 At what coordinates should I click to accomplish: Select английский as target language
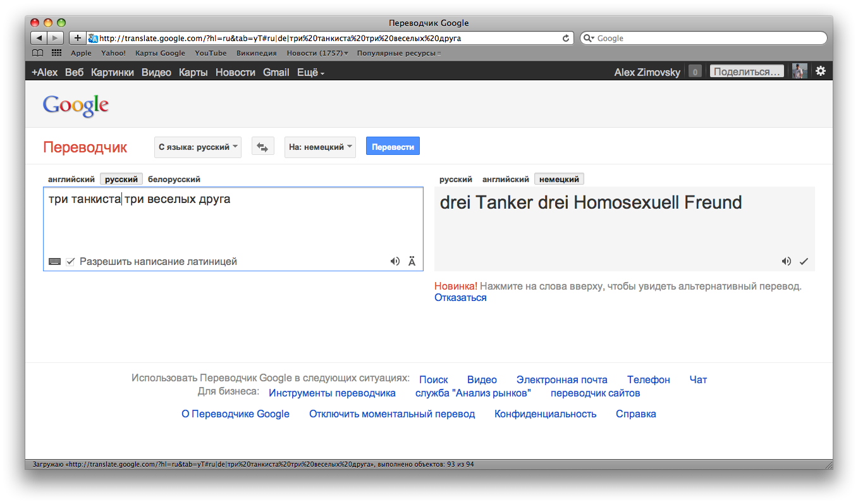(506, 179)
